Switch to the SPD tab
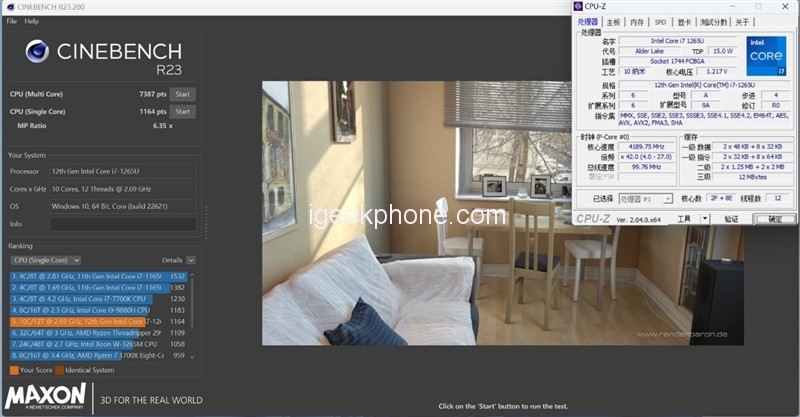800x417 pixels. point(660,21)
